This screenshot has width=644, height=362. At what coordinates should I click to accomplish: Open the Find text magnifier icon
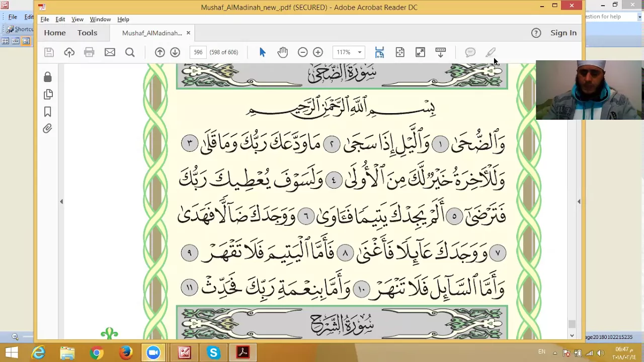pos(130,52)
